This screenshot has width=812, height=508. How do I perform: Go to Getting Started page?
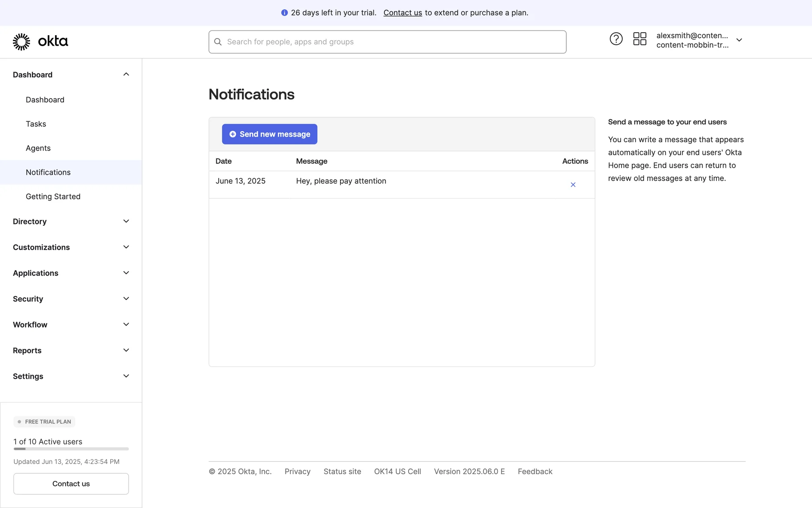[53, 196]
